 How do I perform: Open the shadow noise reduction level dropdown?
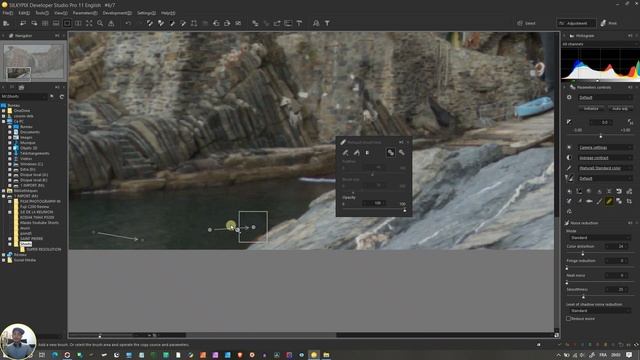[x=600, y=311]
